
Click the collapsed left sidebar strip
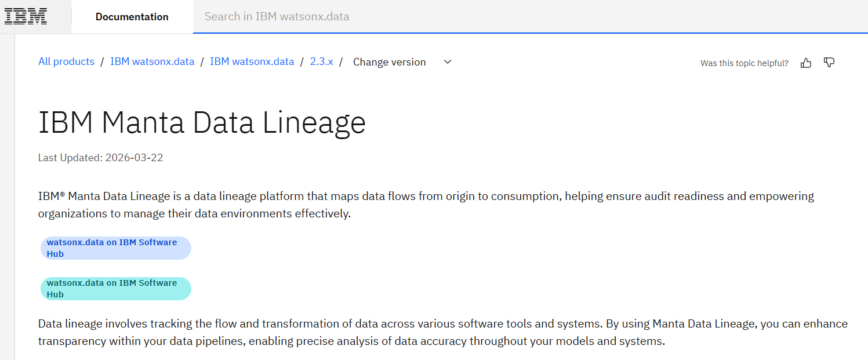(x=7, y=197)
